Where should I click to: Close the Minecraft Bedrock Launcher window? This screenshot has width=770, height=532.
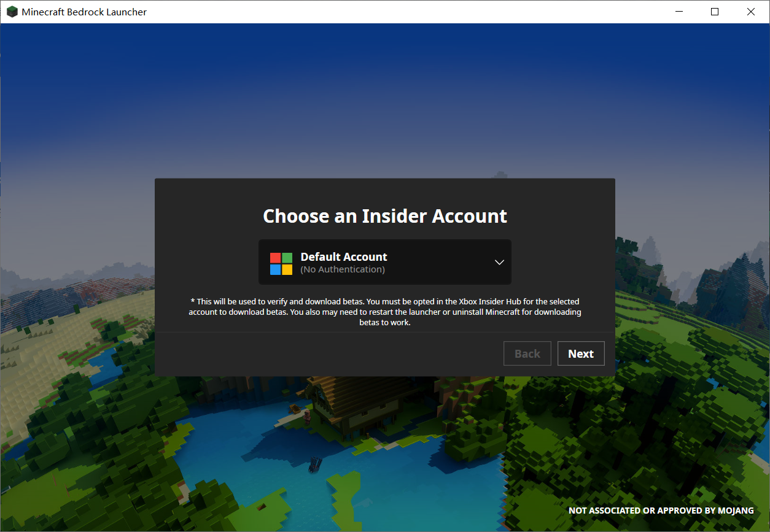point(751,12)
